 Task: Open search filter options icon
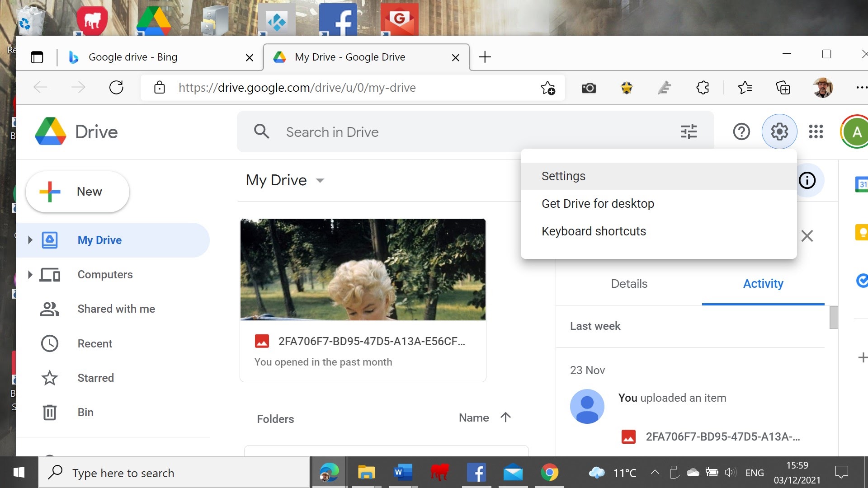689,132
